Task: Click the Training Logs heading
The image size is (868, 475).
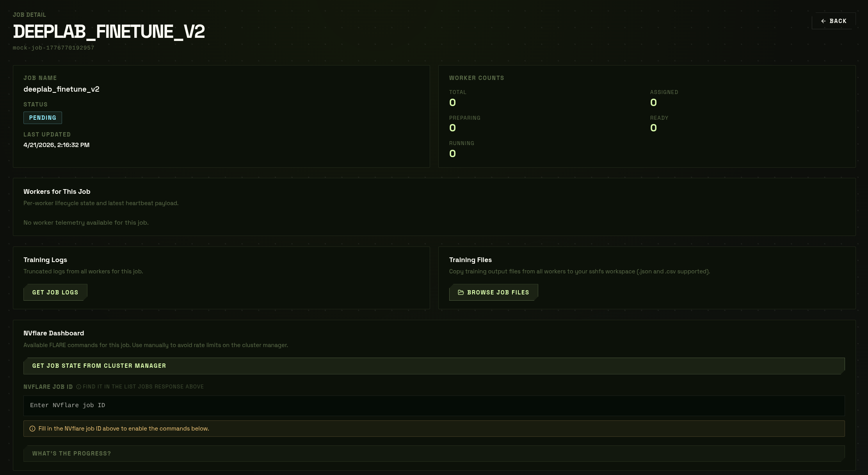Action: pyautogui.click(x=45, y=260)
